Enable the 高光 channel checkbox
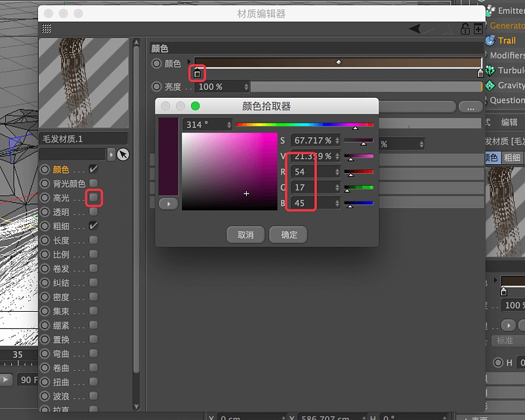The width and height of the screenshot is (525, 420). coord(94,197)
